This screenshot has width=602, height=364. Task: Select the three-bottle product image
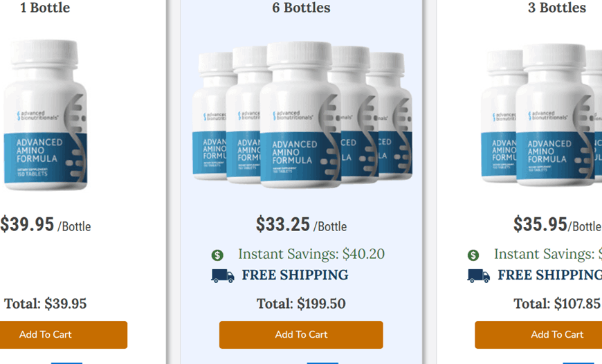[541, 115]
